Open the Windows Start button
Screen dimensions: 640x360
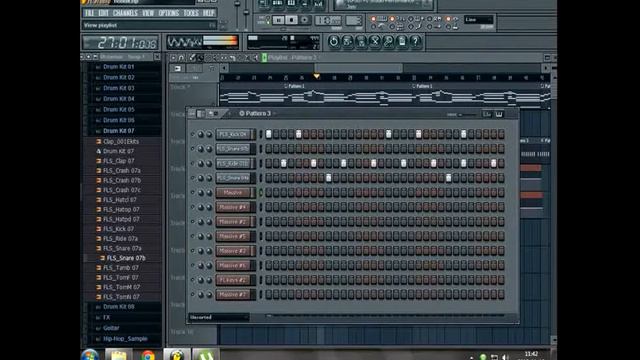pyautogui.click(x=90, y=355)
